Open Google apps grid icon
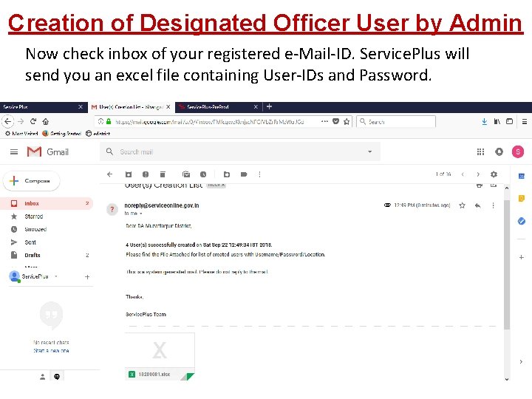 pyautogui.click(x=480, y=151)
